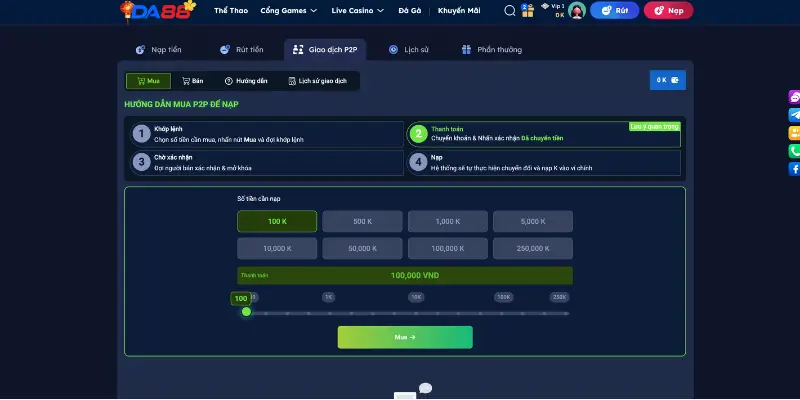The height and width of the screenshot is (400, 800).
Task: Open the gift box notifications icon
Action: coord(527,11)
